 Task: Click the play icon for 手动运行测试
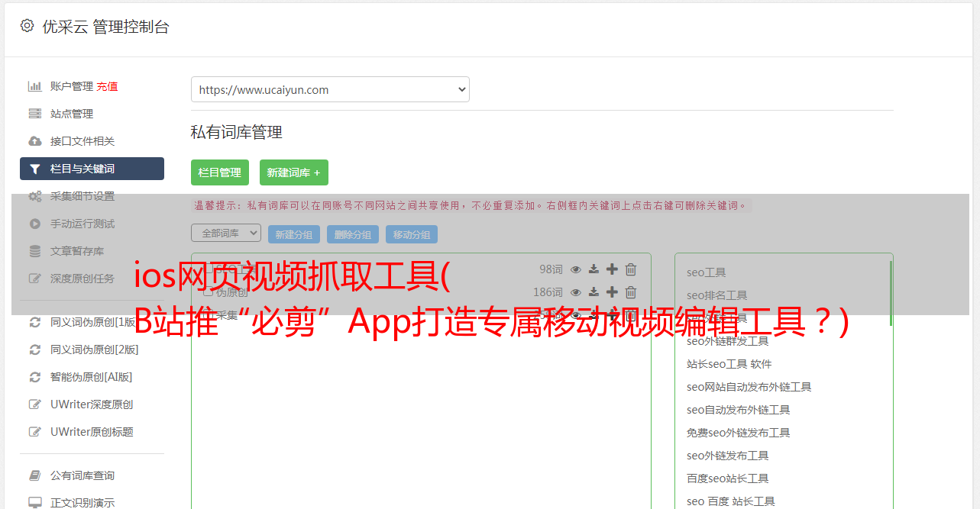coord(35,224)
